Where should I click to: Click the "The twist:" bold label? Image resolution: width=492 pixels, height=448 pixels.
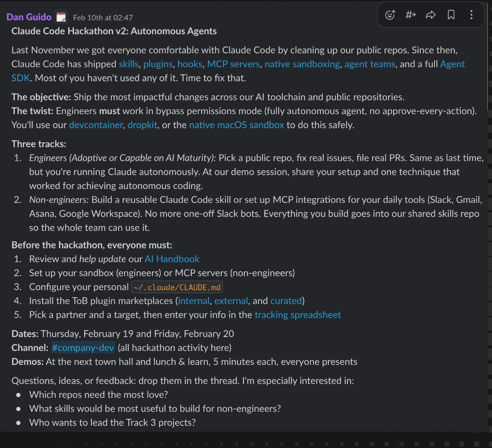click(32, 111)
